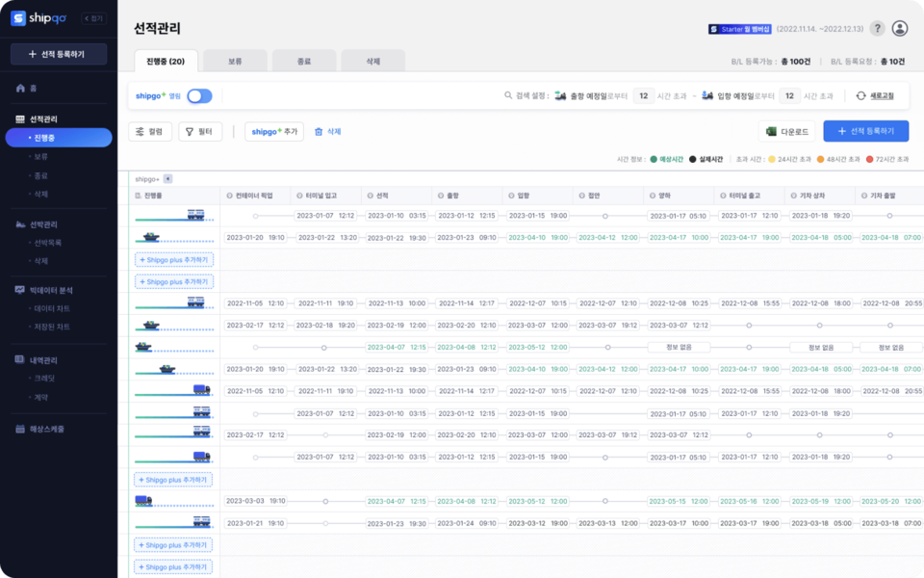Switch to the 보류 tab
Image resolution: width=924 pixels, height=578 pixels.
[235, 61]
